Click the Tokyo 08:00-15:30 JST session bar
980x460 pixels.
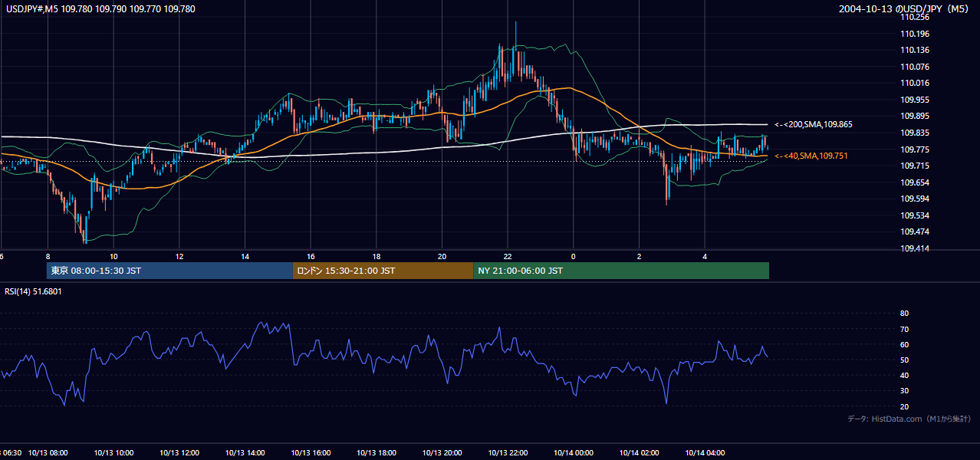169,271
